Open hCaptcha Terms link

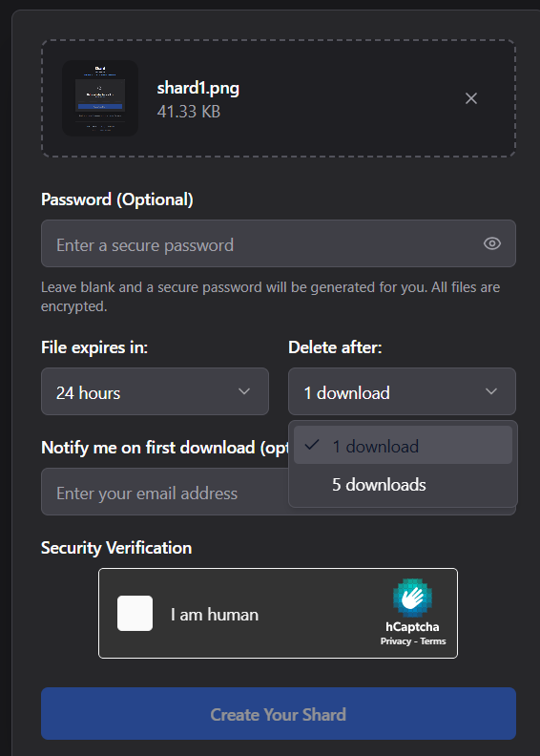click(x=433, y=641)
